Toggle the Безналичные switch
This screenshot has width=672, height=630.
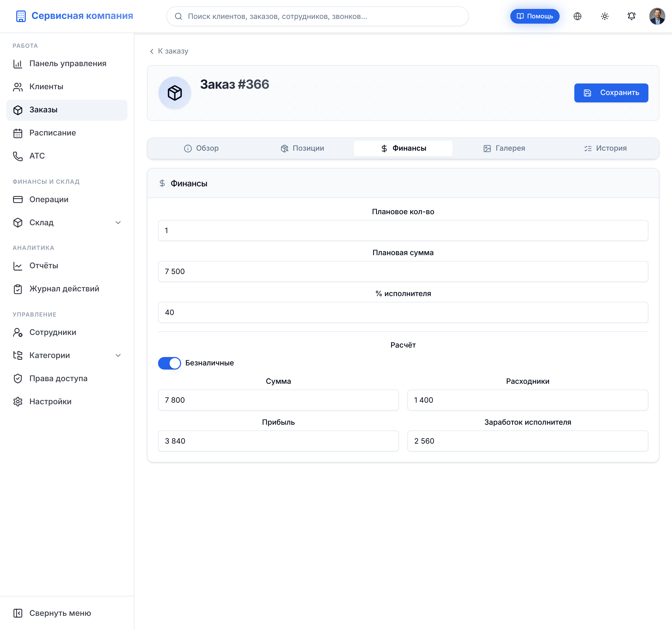click(x=169, y=363)
